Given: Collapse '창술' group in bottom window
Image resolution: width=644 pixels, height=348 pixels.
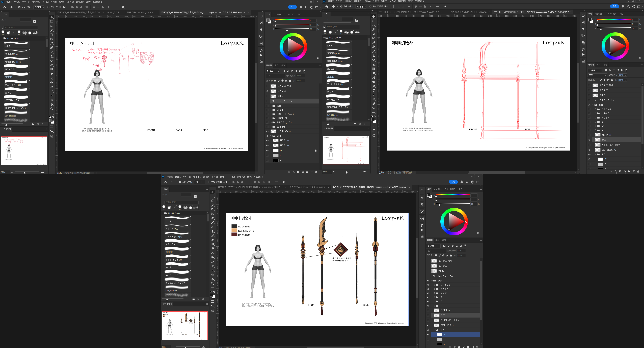Looking at the screenshot, I should coord(432,281).
